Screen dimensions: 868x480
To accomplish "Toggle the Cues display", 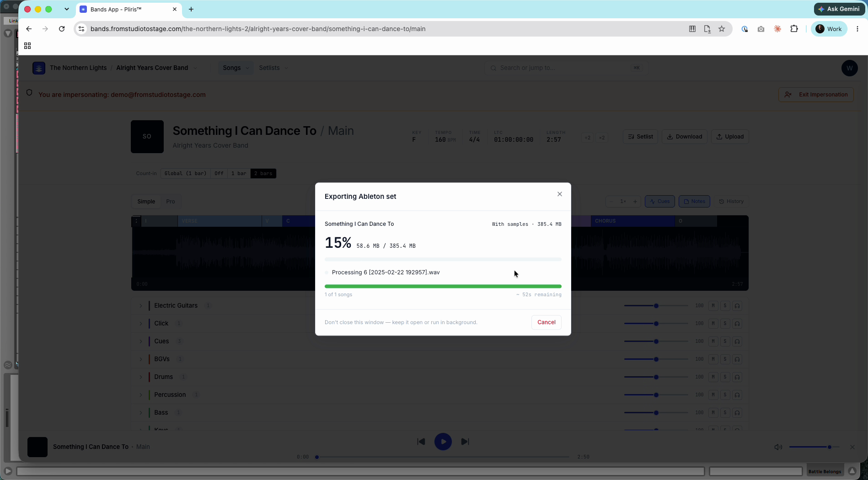I will [660, 202].
